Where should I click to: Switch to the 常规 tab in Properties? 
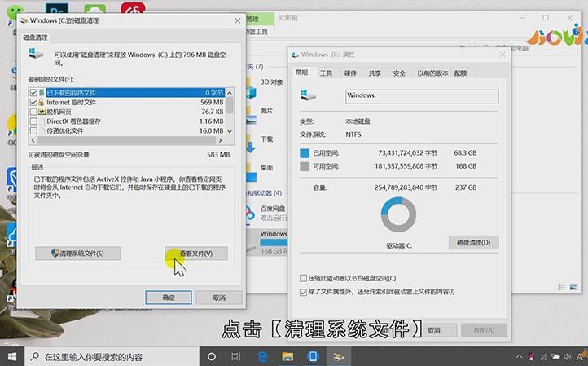pos(302,72)
